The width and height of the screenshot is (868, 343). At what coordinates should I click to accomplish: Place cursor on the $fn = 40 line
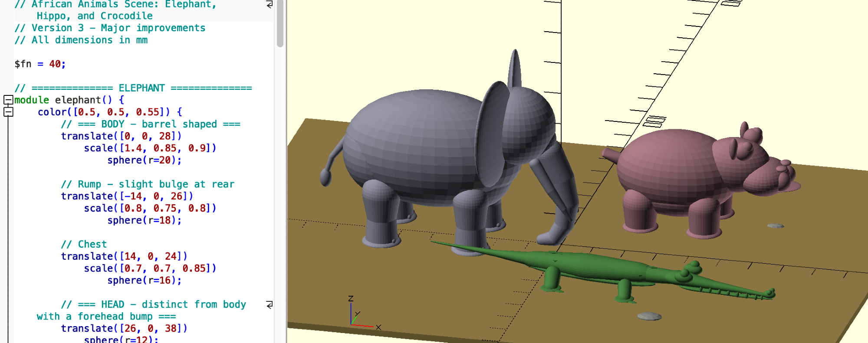pos(40,64)
